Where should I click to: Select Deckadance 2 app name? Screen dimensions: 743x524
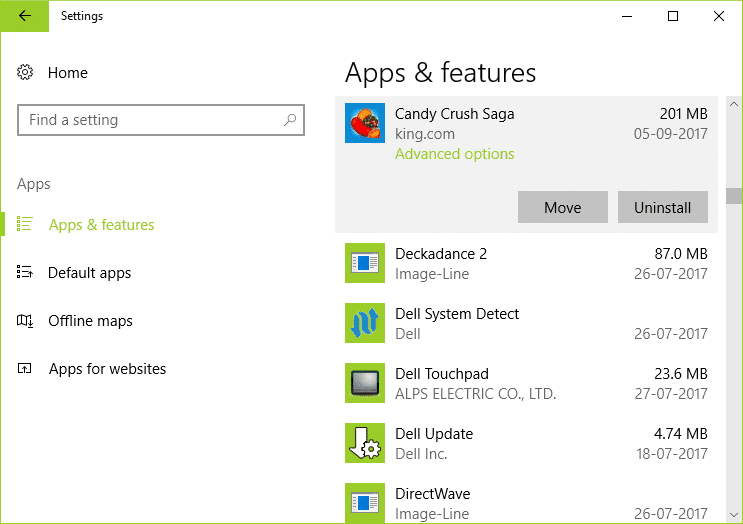tap(441, 254)
